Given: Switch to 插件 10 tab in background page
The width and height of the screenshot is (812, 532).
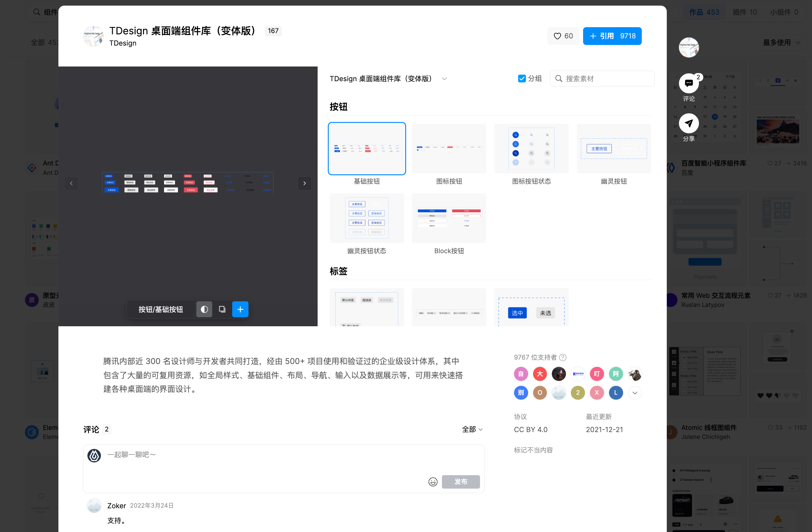Looking at the screenshot, I should point(745,12).
